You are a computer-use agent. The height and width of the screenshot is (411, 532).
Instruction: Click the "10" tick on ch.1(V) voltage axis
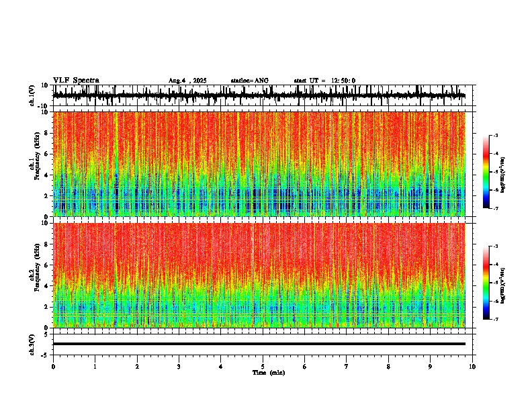[45, 85]
